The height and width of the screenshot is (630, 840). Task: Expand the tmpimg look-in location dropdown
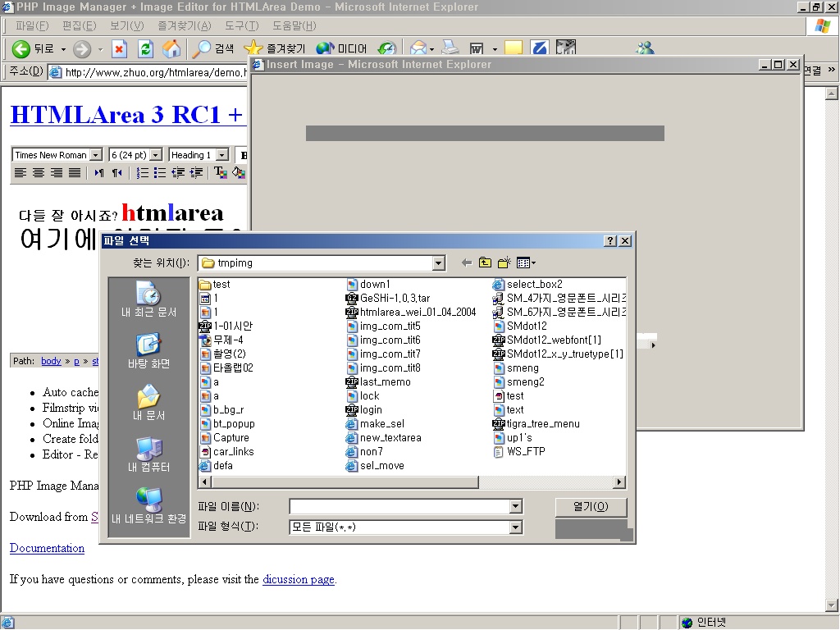click(438, 263)
